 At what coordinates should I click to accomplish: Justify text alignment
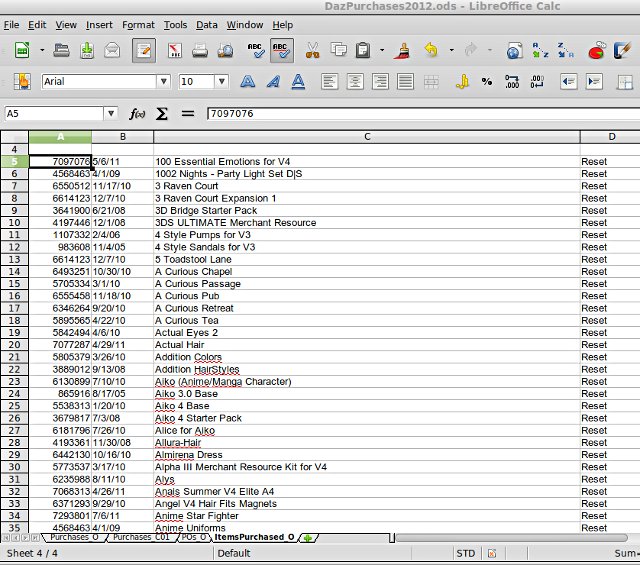click(x=405, y=82)
